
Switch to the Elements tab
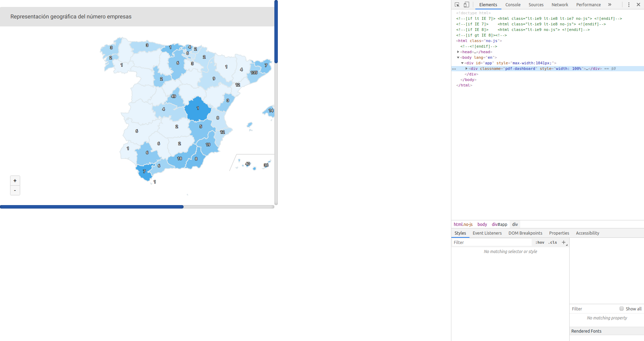pos(488,5)
